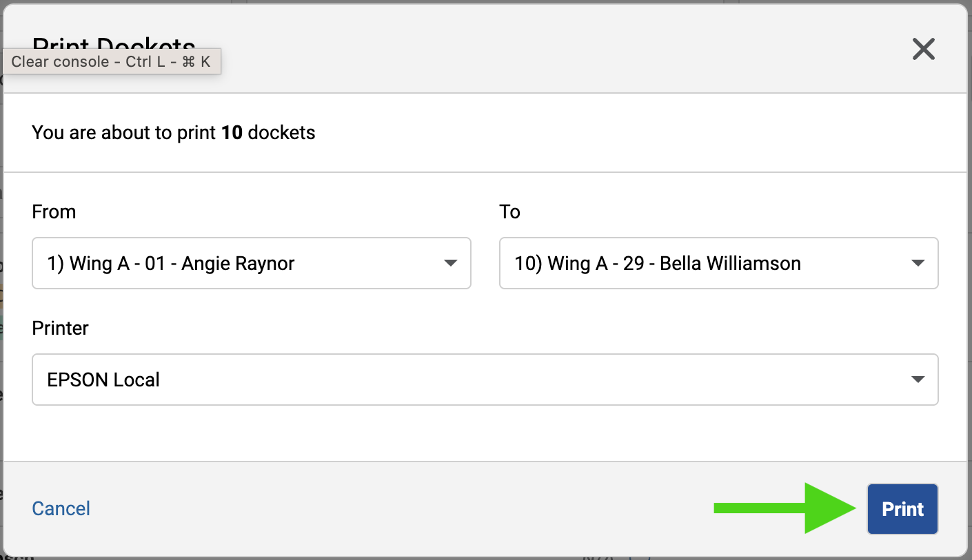Click the Printer dropdown caret arrow
This screenshot has height=560, width=972.
coord(918,380)
